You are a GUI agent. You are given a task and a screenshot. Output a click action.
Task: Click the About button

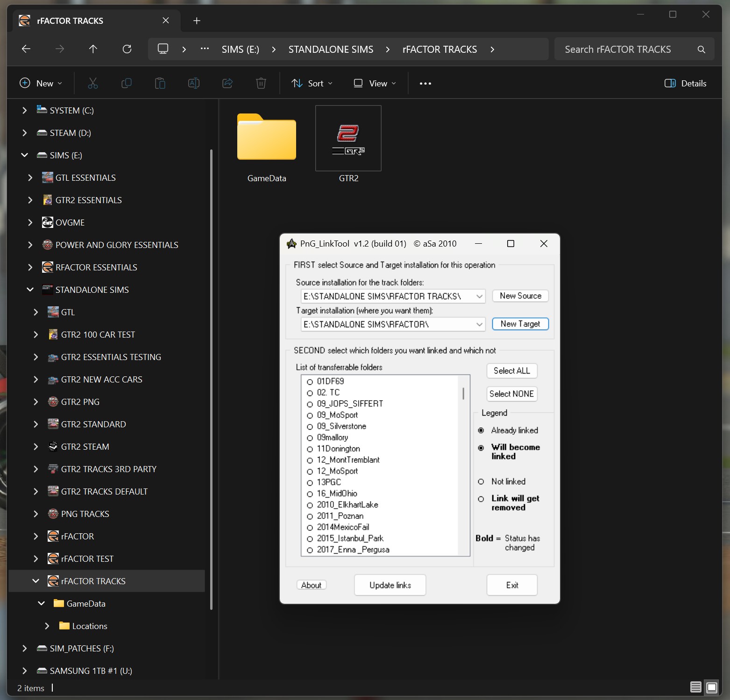(312, 585)
